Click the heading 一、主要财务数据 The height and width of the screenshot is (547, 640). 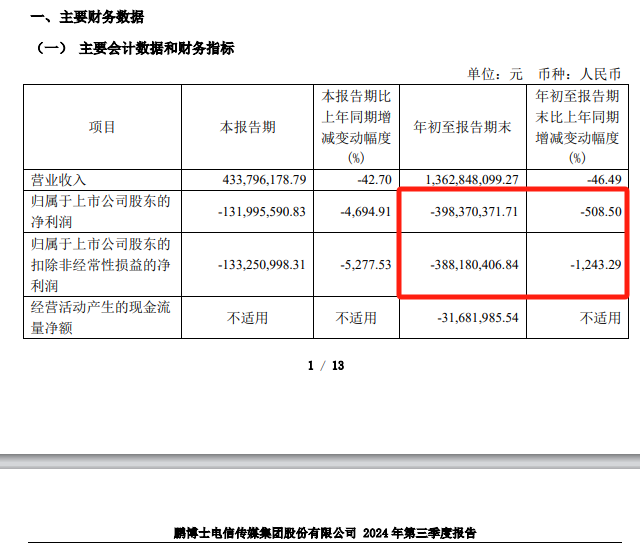point(86,17)
